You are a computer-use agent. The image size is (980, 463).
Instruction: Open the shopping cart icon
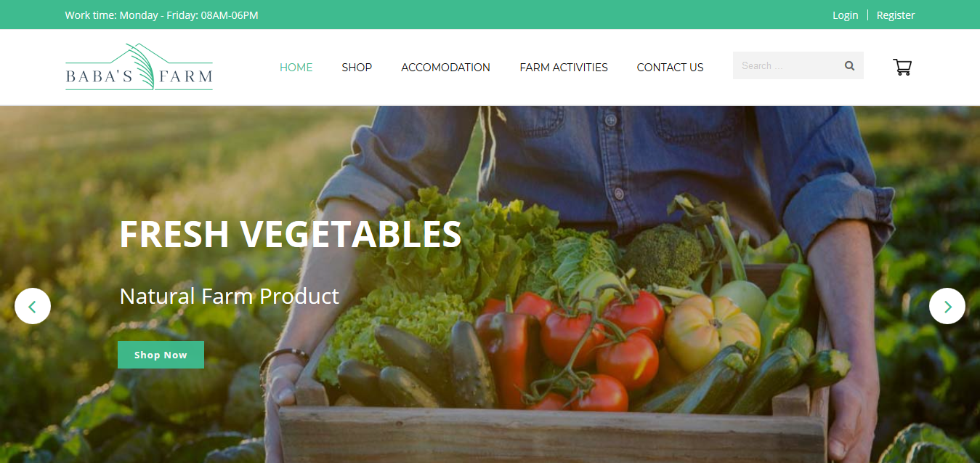click(x=902, y=67)
